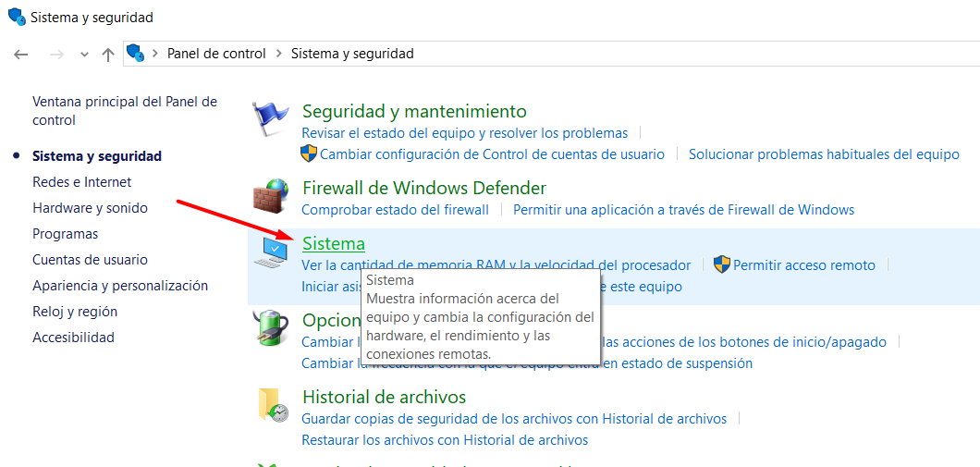980x467 pixels.
Task: Open Cuentas de usuario category
Action: click(x=90, y=260)
